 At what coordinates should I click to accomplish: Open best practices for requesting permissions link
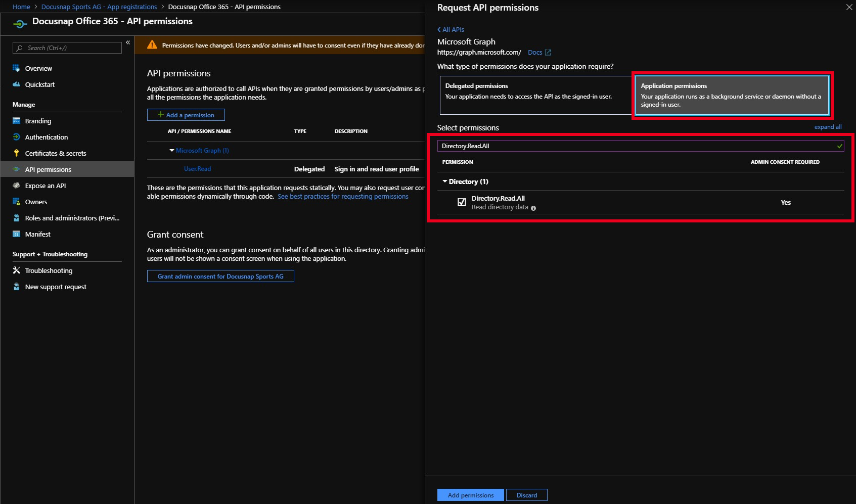[x=343, y=197]
